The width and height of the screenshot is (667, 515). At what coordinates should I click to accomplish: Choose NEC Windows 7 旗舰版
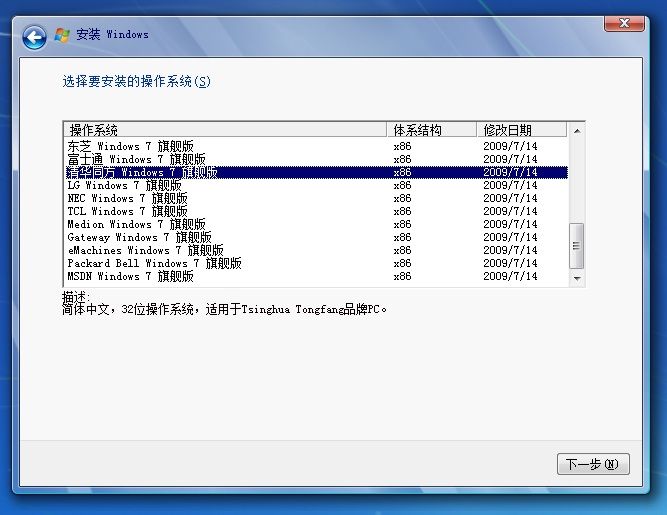coord(317,199)
